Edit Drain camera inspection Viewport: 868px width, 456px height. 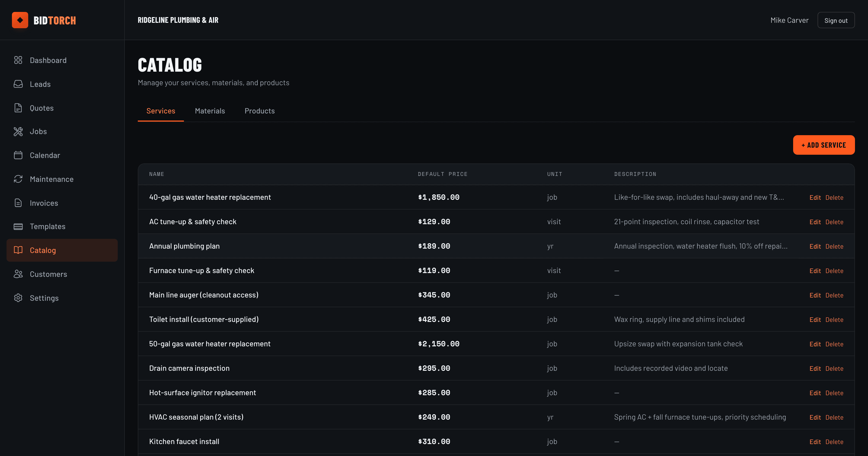[x=815, y=369]
